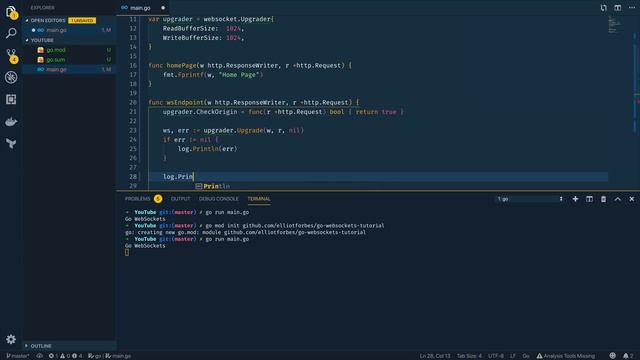
Task: Split the terminal pane
Action: [x=589, y=199]
